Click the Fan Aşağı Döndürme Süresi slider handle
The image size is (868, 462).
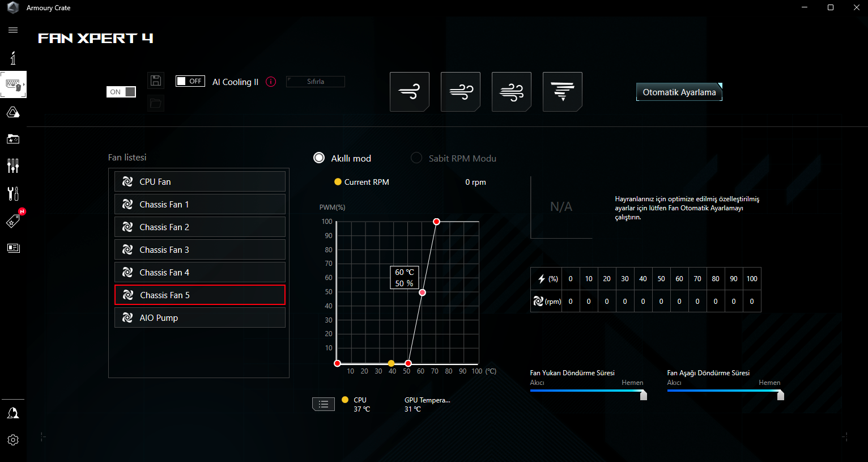coord(781,395)
